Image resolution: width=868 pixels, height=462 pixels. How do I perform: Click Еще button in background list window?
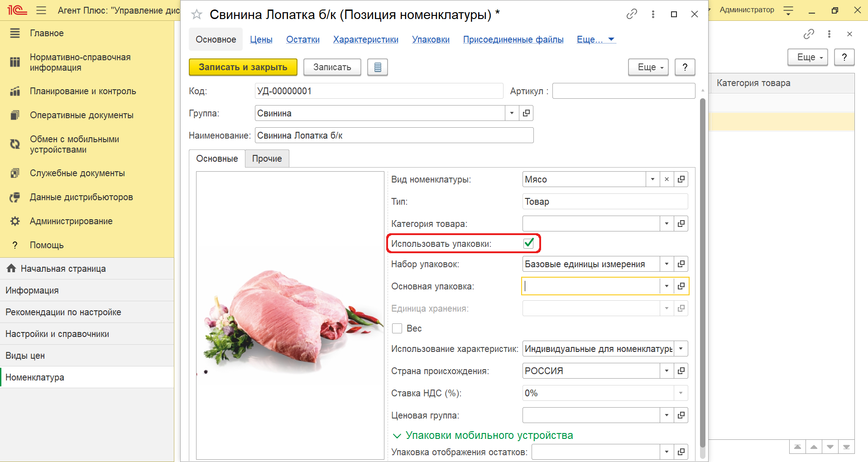point(807,57)
